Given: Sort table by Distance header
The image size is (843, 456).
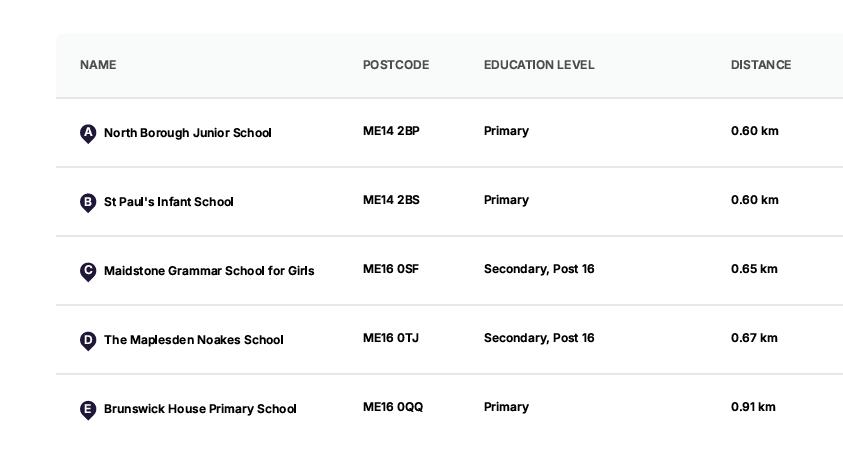Looking at the screenshot, I should point(761,65).
